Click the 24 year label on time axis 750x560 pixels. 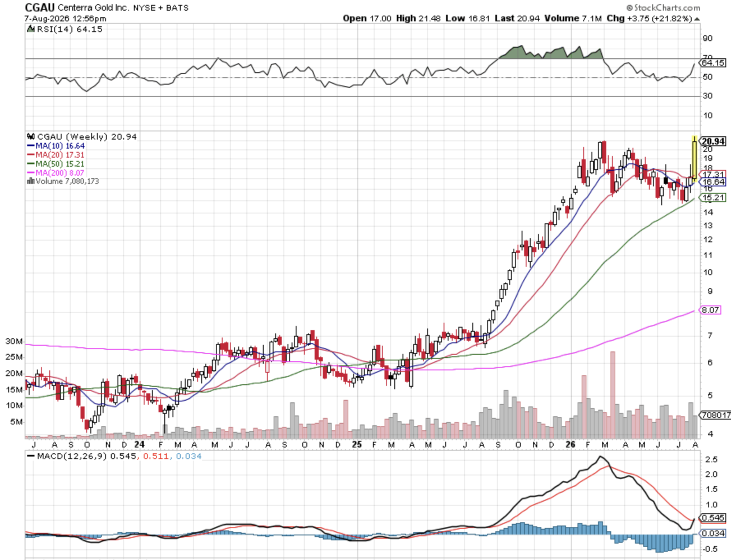[x=139, y=444]
